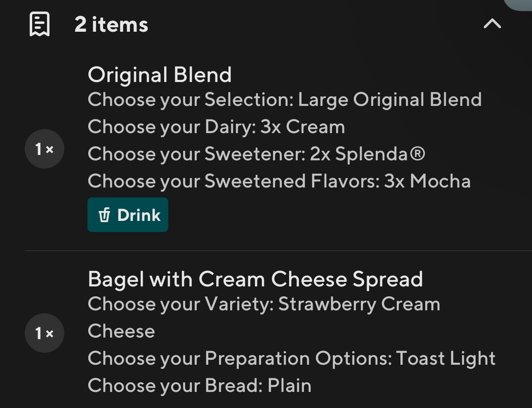Select the Toast Light preparation option line
Screen dimensions: 532x408
pyautogui.click(x=292, y=359)
